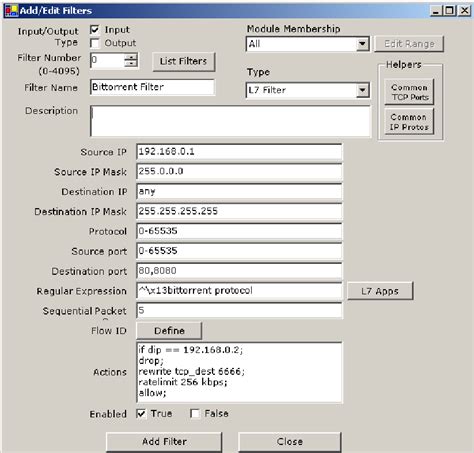The width and height of the screenshot is (474, 453).
Task: Click the 'ratelimit 256 kbps;' action line
Action: 183,382
